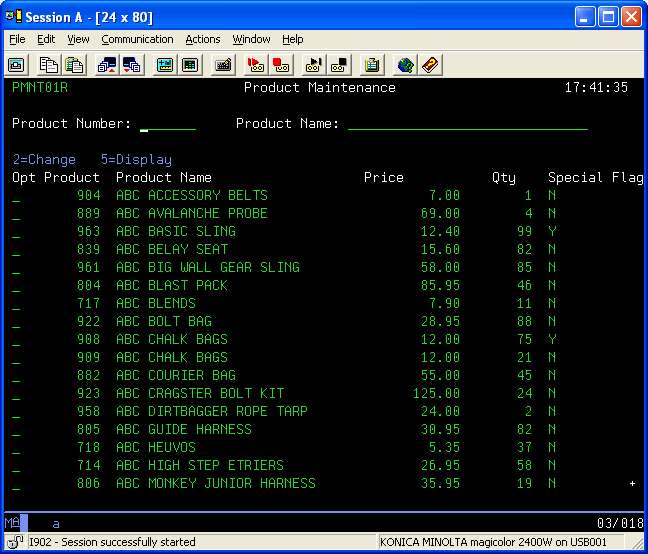Open the View menu
The height and width of the screenshot is (554, 648).
pyautogui.click(x=78, y=39)
